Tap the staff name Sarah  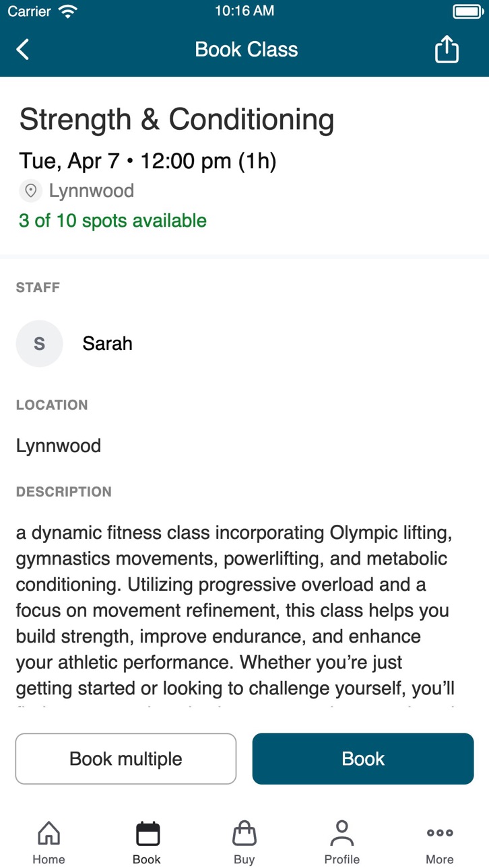[108, 344]
